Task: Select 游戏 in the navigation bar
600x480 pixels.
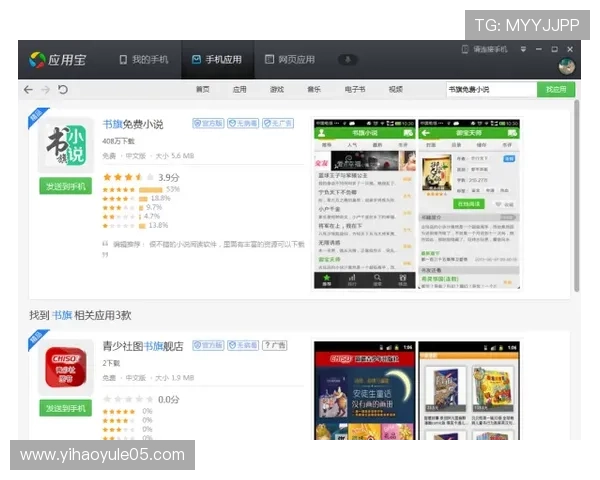Action: 277,90
